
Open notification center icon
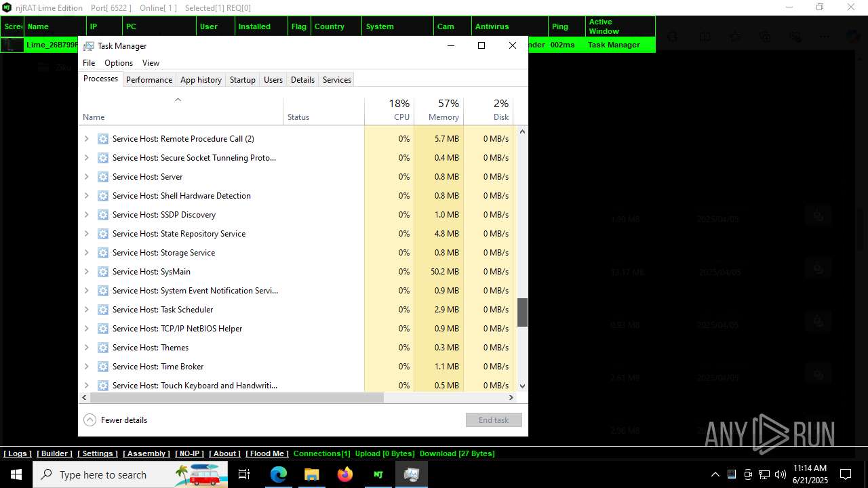point(846,474)
